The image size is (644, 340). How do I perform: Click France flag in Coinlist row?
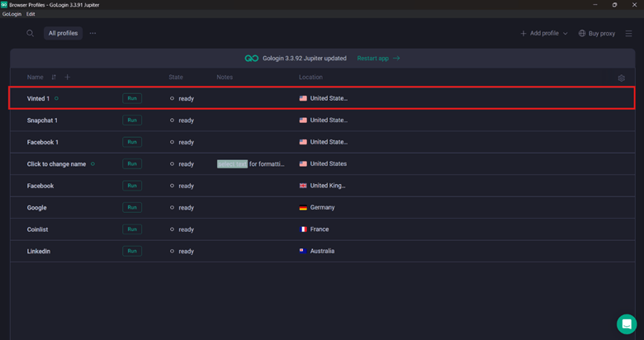(x=303, y=229)
